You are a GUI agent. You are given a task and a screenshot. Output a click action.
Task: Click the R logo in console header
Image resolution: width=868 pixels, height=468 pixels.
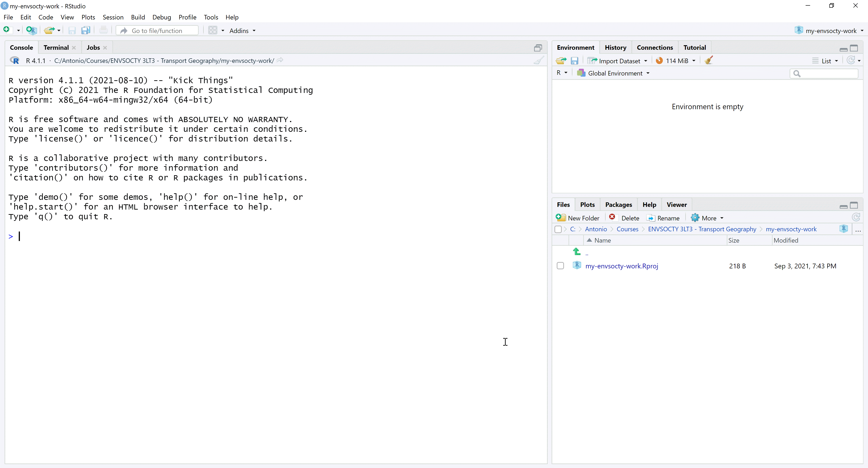point(14,60)
